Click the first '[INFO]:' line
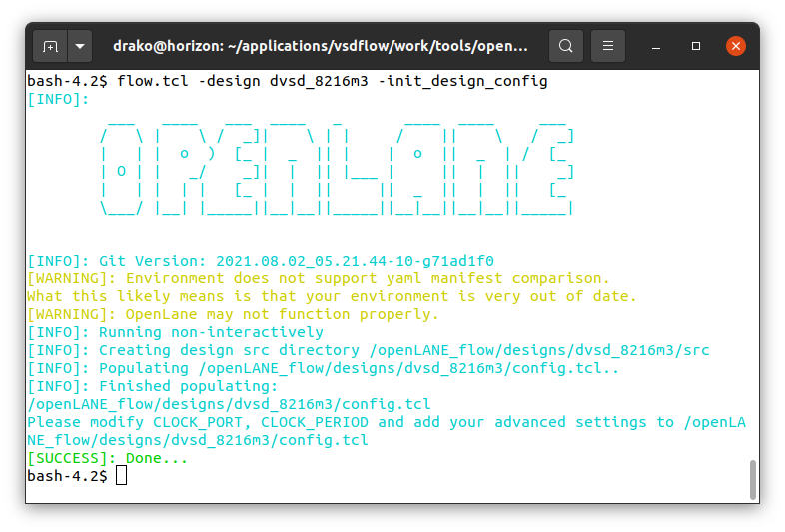The image size is (785, 532). [x=58, y=99]
